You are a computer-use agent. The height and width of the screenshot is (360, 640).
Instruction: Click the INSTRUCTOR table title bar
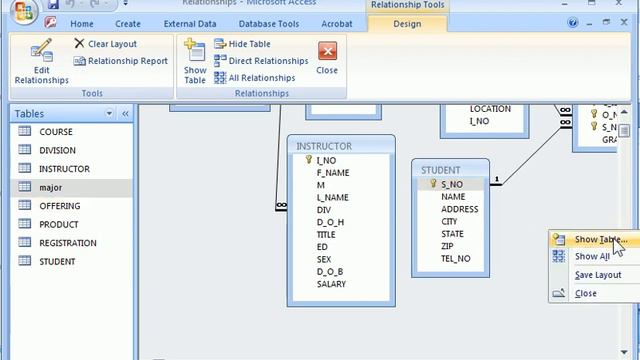click(x=341, y=146)
